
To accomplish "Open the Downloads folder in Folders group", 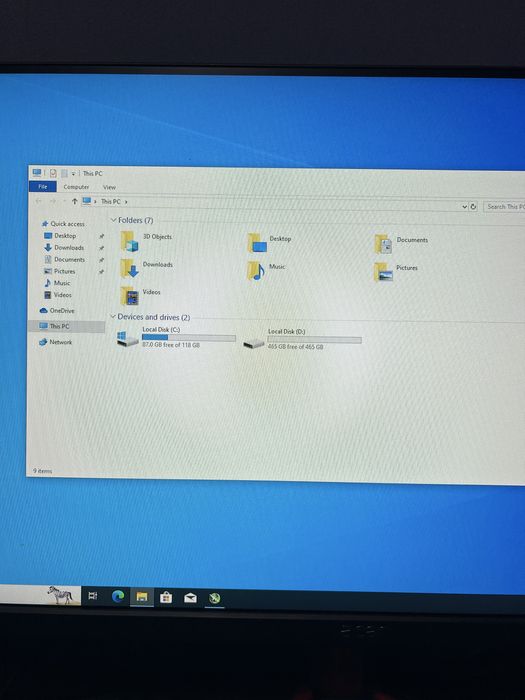I will (x=129, y=269).
